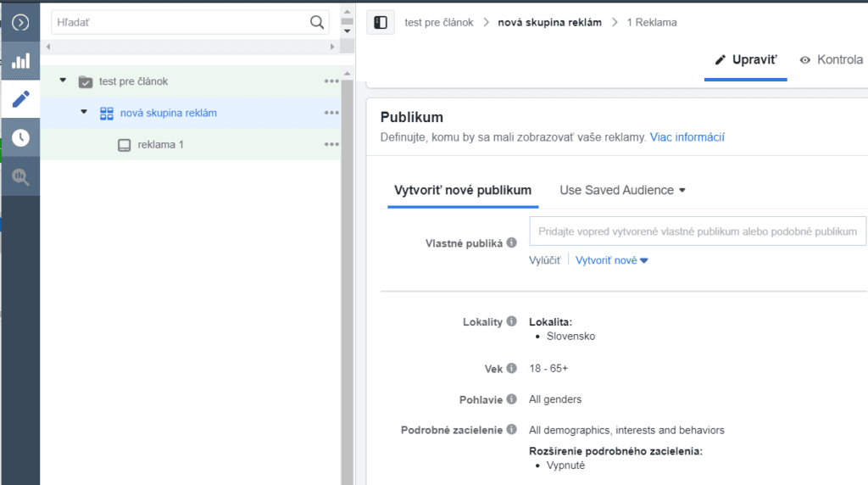Click the Vylúčiť link
The width and height of the screenshot is (868, 485).
click(545, 261)
